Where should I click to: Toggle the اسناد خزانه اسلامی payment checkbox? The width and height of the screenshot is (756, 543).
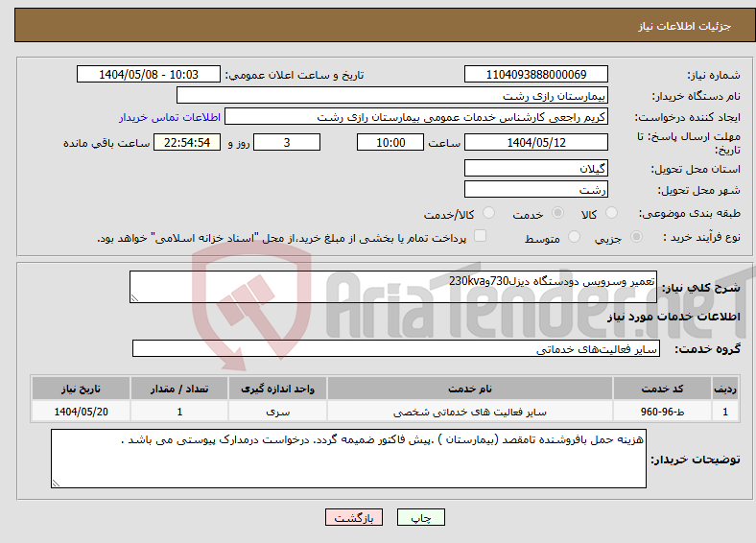tap(480, 236)
